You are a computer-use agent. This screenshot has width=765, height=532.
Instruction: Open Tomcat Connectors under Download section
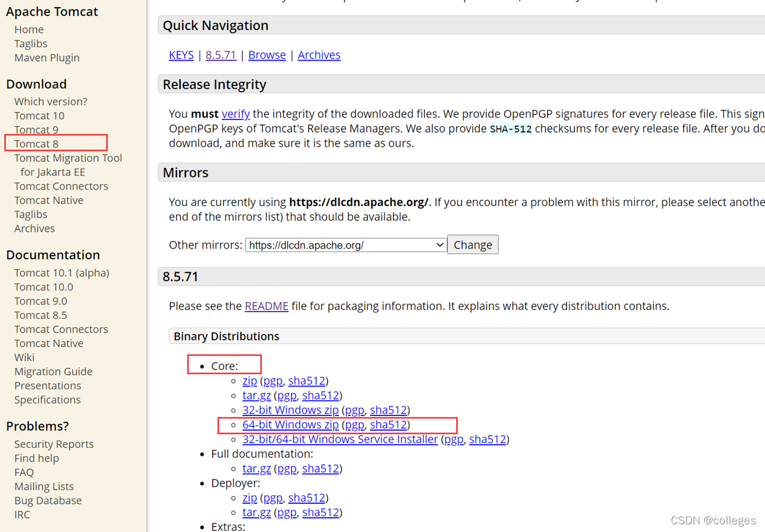61,186
